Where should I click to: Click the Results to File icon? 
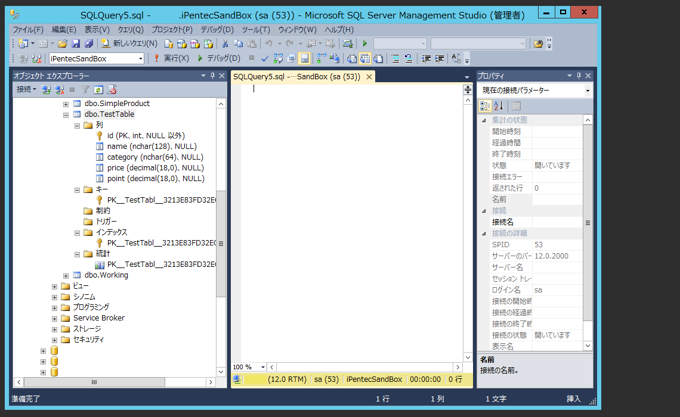coord(379,59)
